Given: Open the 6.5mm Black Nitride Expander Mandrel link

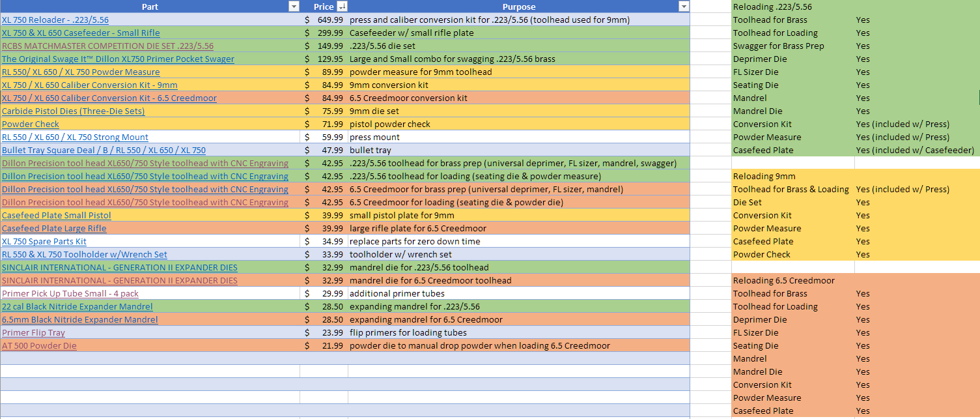Looking at the screenshot, I should pos(80,319).
